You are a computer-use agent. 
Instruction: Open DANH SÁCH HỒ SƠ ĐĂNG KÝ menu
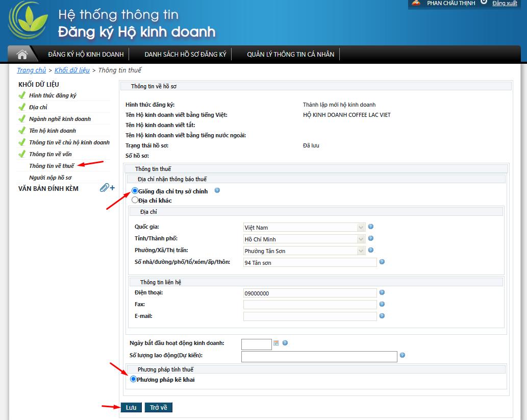coord(186,55)
